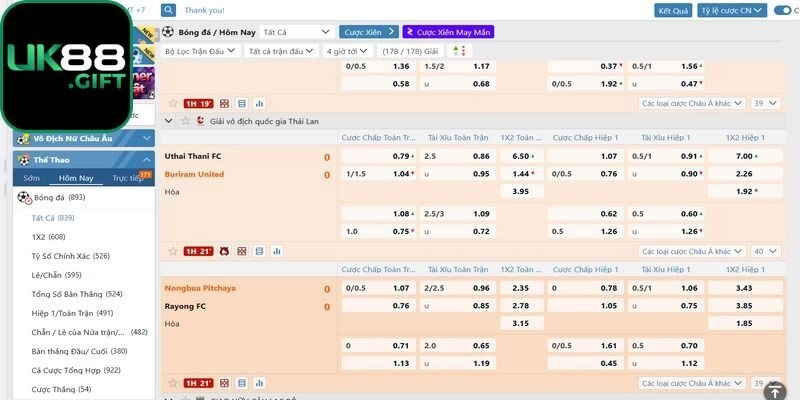Screen dimensions: 800x400
Task: Expand the Bộ Lọc Trận Đấu filter dropdown
Action: tap(200, 50)
